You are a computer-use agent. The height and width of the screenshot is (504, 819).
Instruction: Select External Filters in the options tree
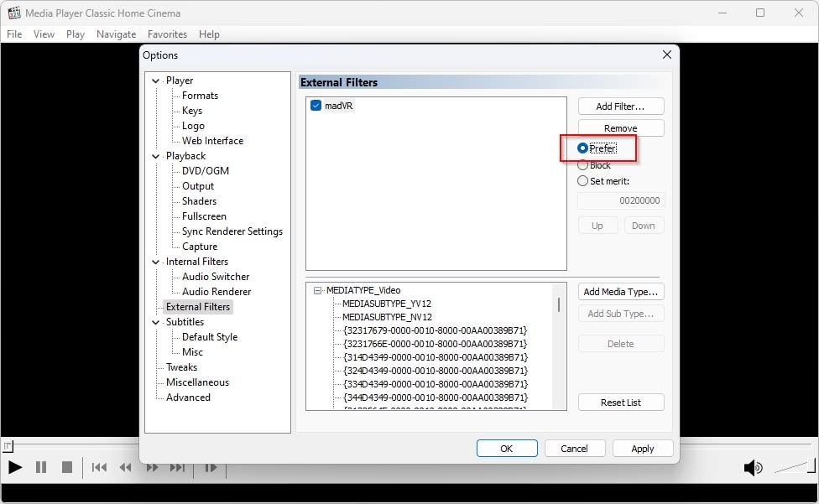coord(198,307)
